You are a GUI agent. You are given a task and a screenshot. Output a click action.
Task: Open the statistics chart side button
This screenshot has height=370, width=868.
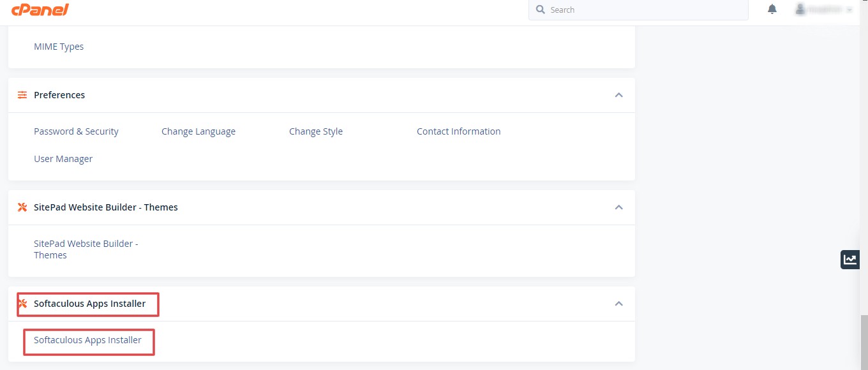tap(850, 259)
